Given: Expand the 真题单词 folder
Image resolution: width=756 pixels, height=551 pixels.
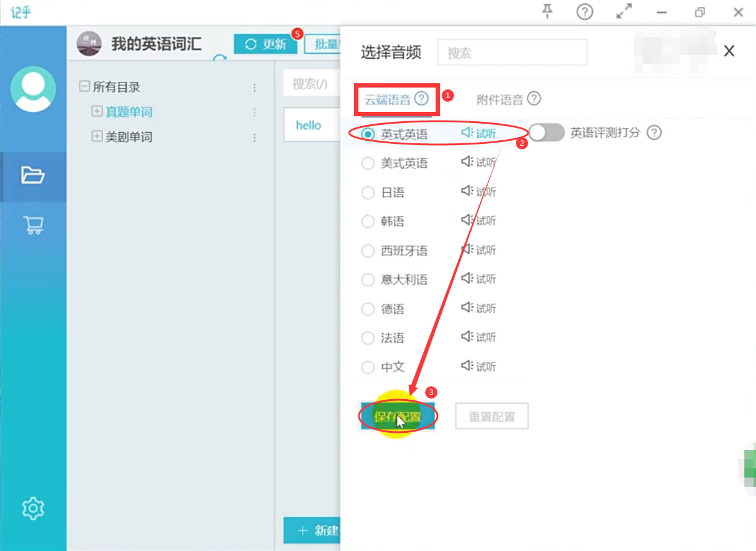Looking at the screenshot, I should click(97, 111).
